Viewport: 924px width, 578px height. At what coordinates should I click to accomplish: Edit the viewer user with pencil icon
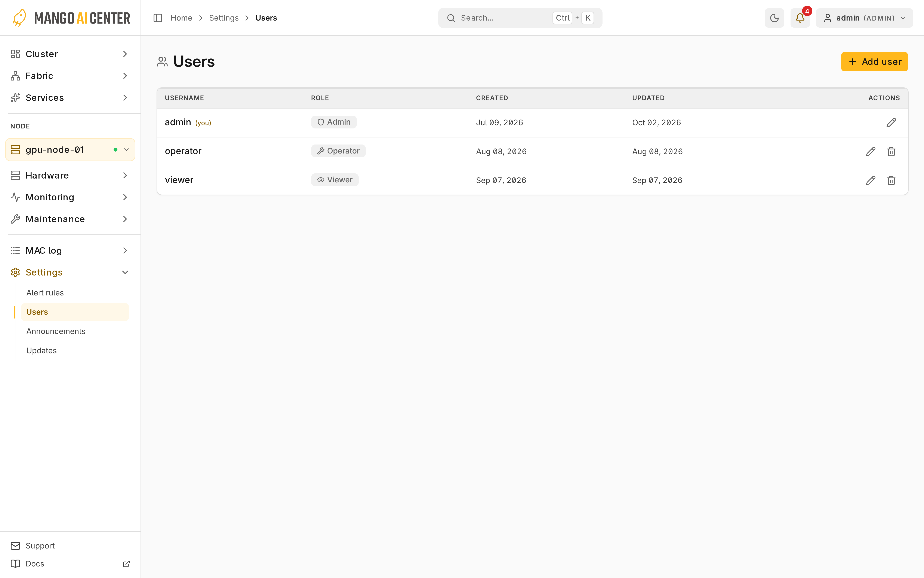pyautogui.click(x=870, y=180)
